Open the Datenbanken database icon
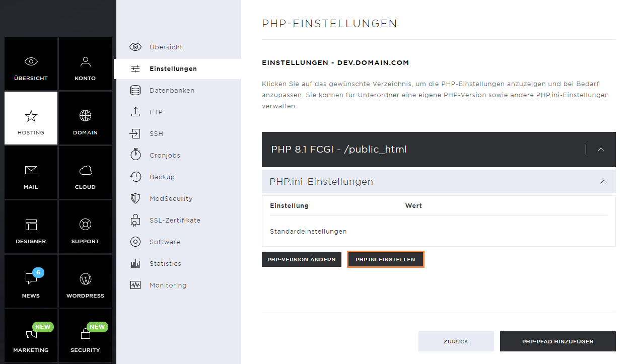Viewport: 636px width, 364px height. pos(135,90)
